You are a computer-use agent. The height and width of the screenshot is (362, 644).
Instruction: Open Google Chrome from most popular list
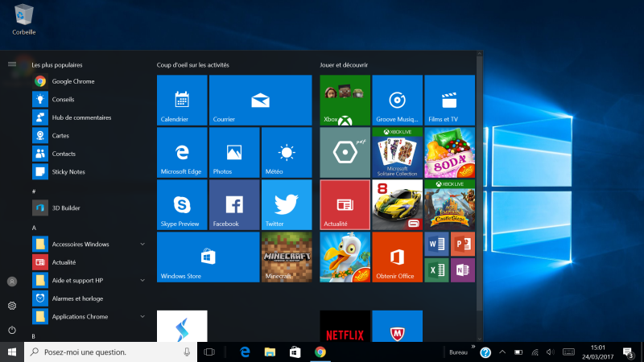(x=72, y=81)
